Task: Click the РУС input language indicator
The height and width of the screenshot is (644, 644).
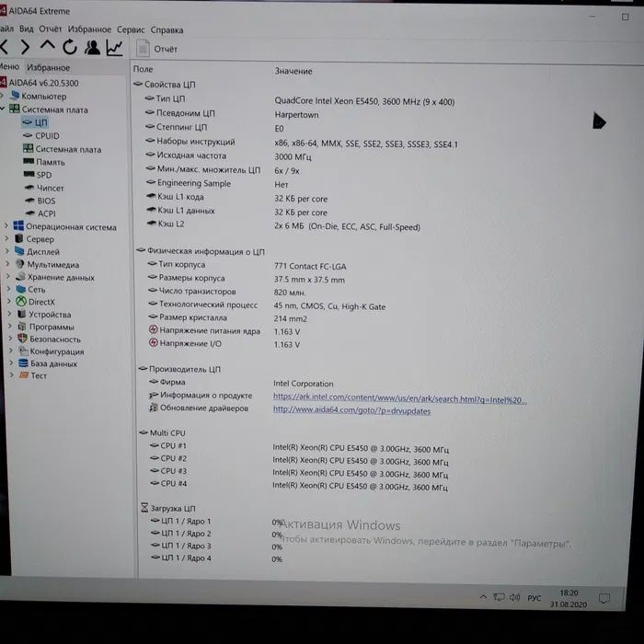Action: coord(535,598)
